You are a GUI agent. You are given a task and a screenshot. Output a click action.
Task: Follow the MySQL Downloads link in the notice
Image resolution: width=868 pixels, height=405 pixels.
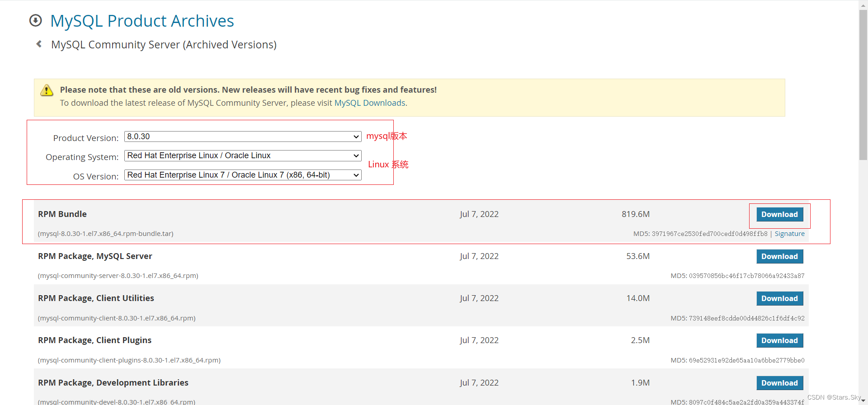click(370, 103)
